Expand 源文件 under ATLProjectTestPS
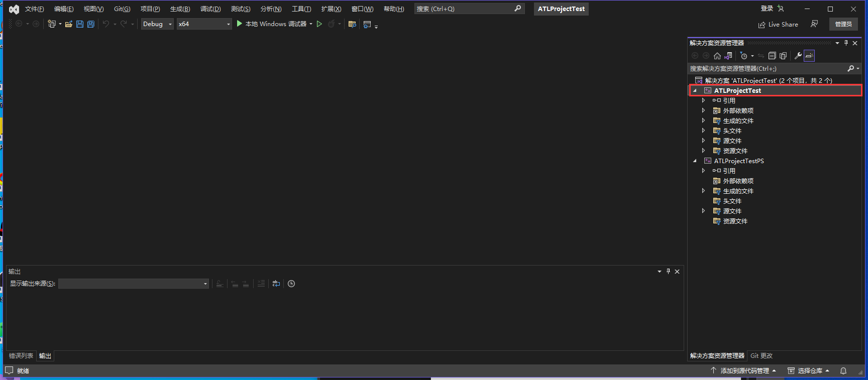The height and width of the screenshot is (380, 868). pos(703,211)
